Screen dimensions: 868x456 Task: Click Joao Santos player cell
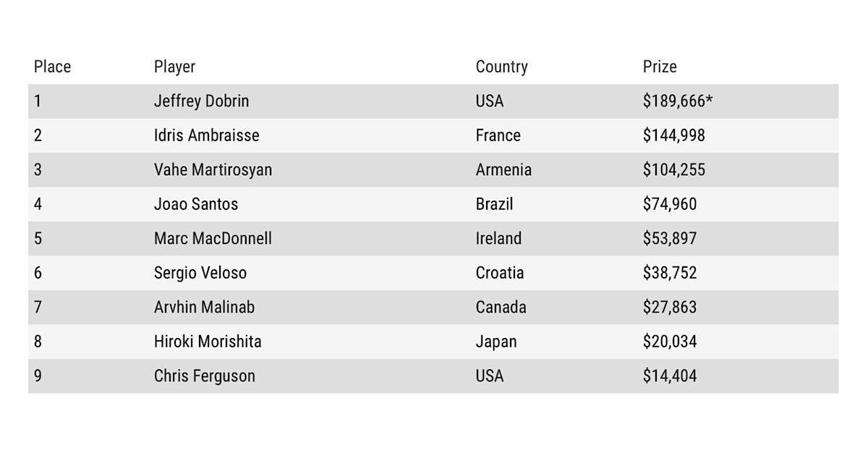pos(195,204)
